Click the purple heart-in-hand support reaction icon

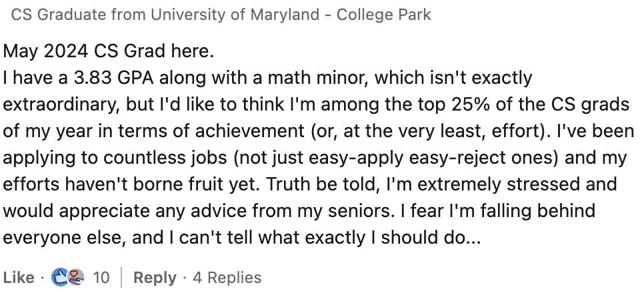coord(77,278)
